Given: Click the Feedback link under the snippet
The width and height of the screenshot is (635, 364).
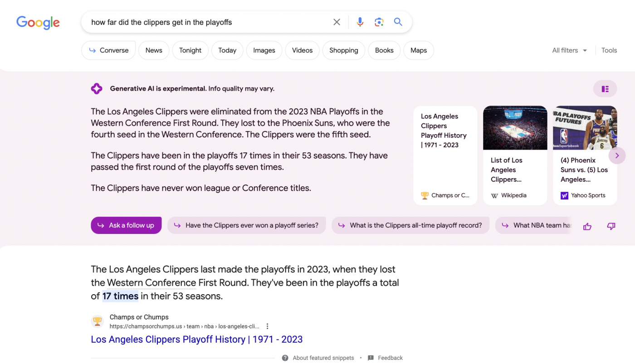Looking at the screenshot, I should [390, 358].
